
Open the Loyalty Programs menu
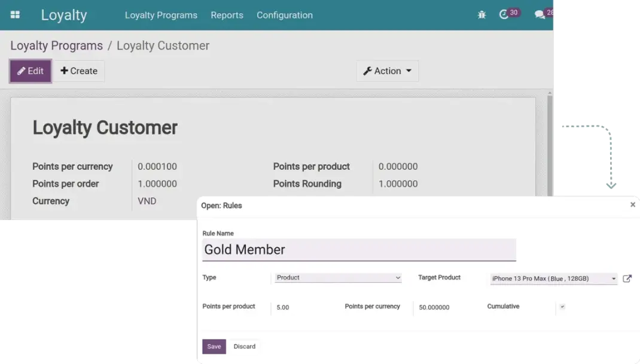pos(161,15)
